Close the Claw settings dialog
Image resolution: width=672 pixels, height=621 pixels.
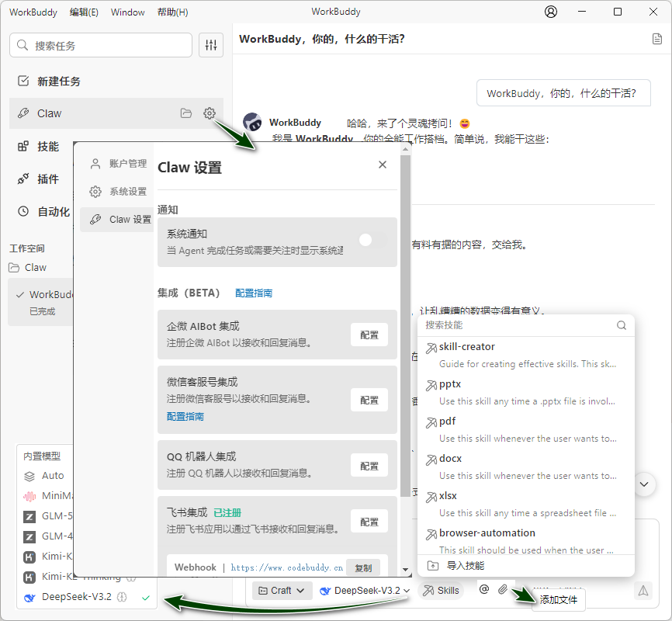pos(383,165)
